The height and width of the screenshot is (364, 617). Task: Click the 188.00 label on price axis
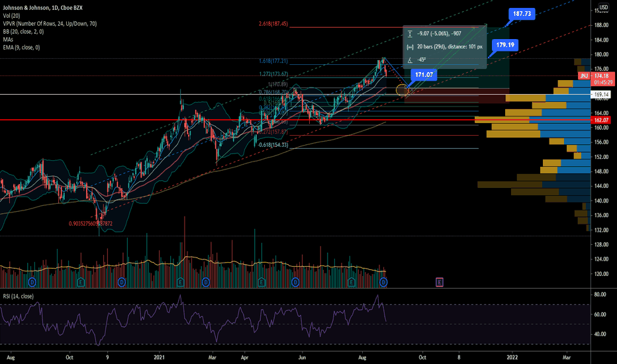pyautogui.click(x=601, y=25)
